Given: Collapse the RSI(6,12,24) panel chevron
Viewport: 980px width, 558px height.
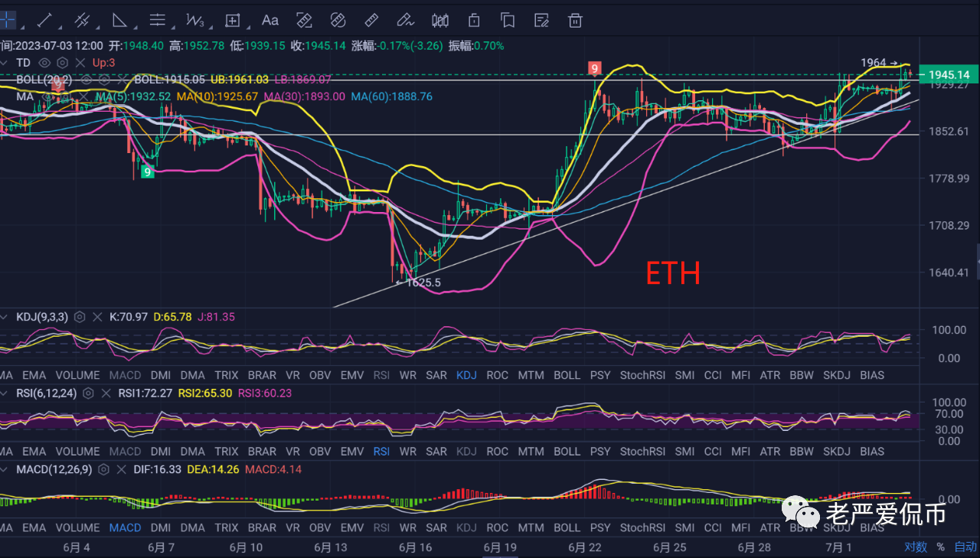Looking at the screenshot, I should pos(5,393).
